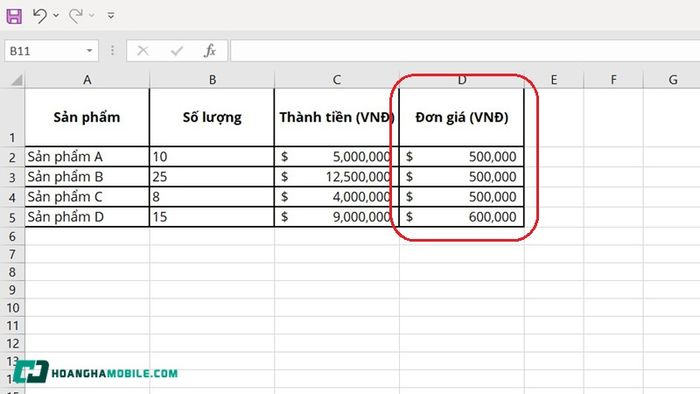Select row 8 header
The height and width of the screenshot is (394, 700).
coord(12,272)
